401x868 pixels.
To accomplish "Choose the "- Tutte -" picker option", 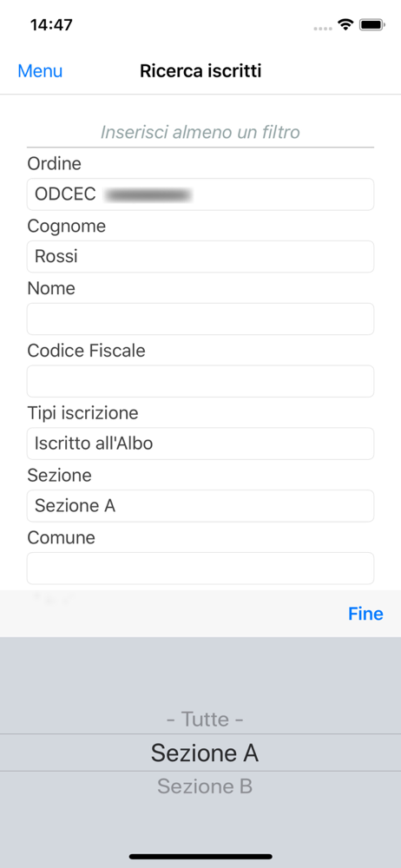I will tap(205, 720).
